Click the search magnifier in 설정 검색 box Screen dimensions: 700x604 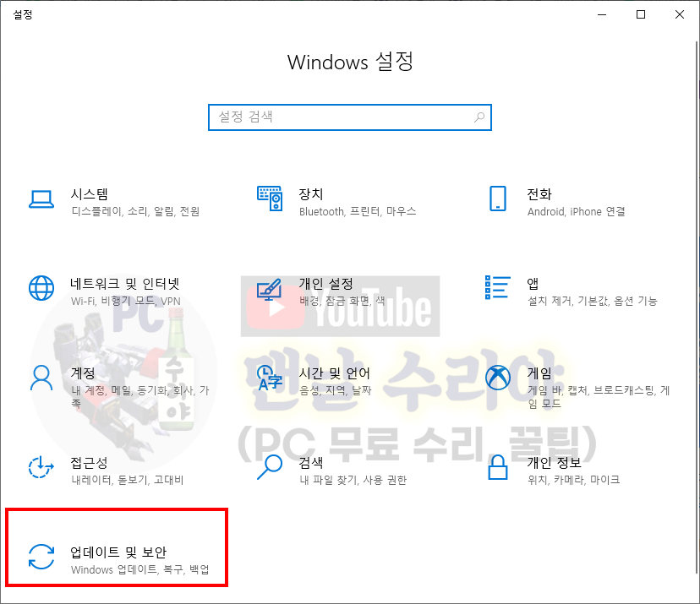(x=479, y=117)
